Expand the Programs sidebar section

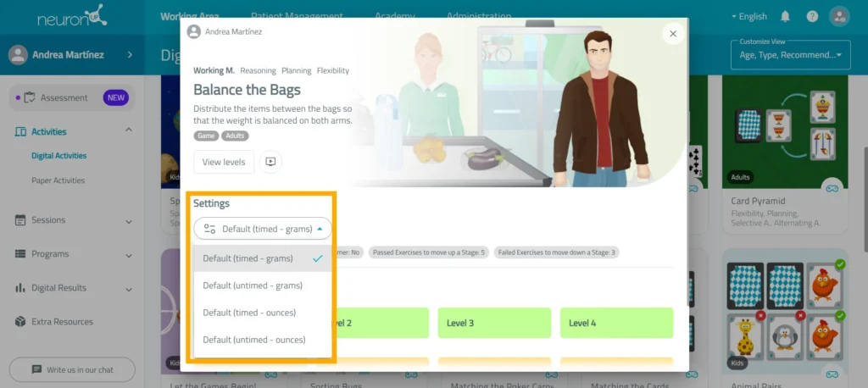[129, 256]
